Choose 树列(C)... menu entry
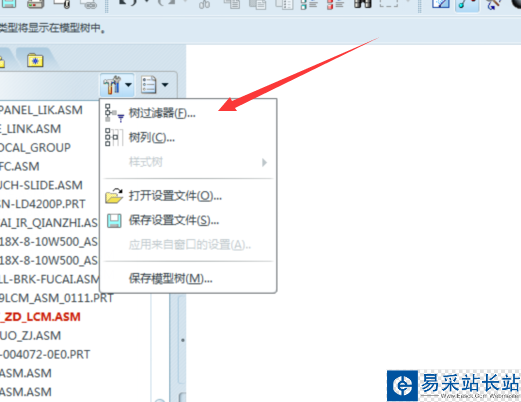Screen dimensions: 521x402 pos(188,137)
